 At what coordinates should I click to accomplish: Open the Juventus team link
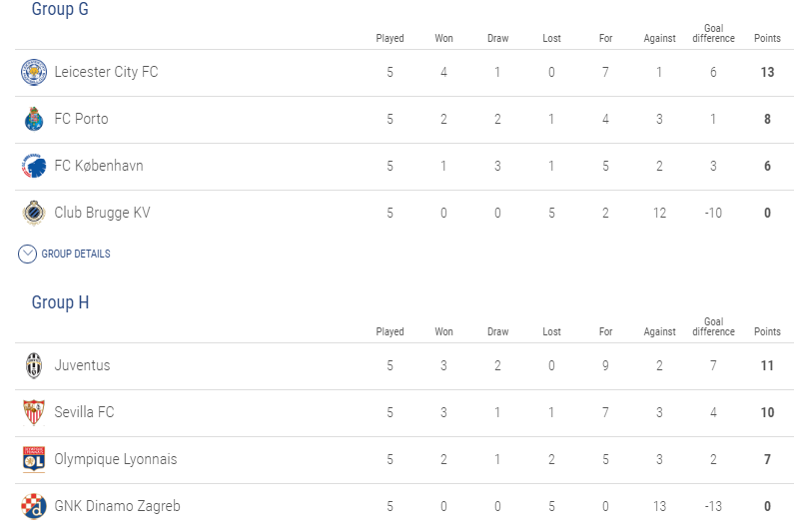pos(82,365)
